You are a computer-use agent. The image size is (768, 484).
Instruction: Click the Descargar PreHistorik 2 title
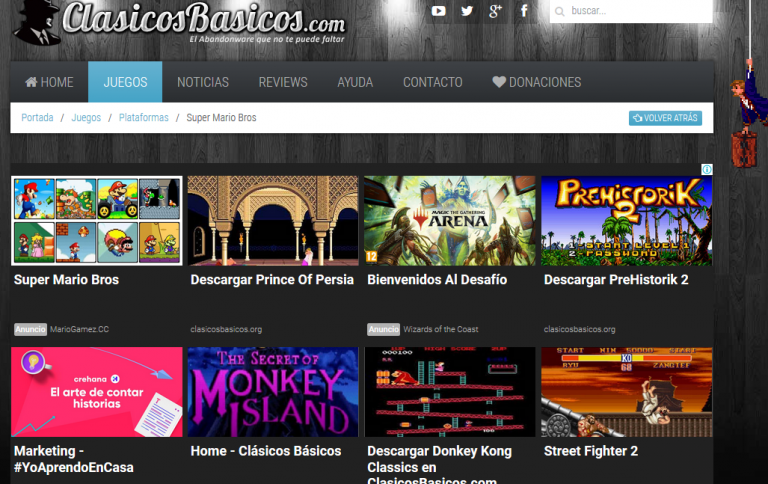coord(616,280)
